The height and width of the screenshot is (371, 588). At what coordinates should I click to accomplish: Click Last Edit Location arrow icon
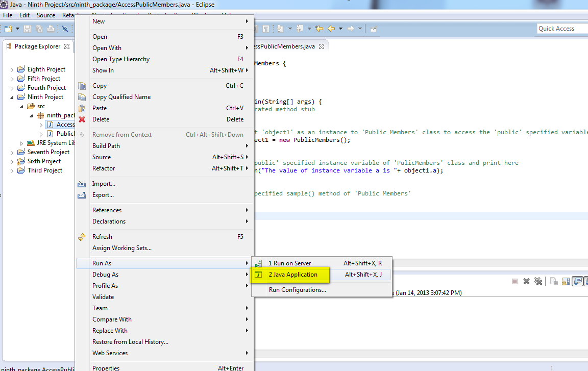pos(319,29)
